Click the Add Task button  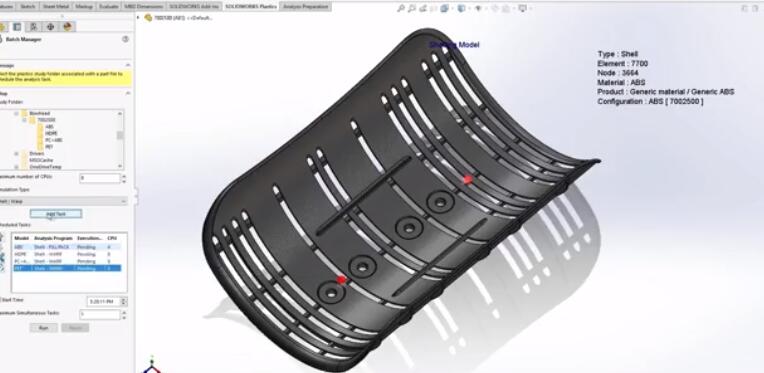(56, 214)
